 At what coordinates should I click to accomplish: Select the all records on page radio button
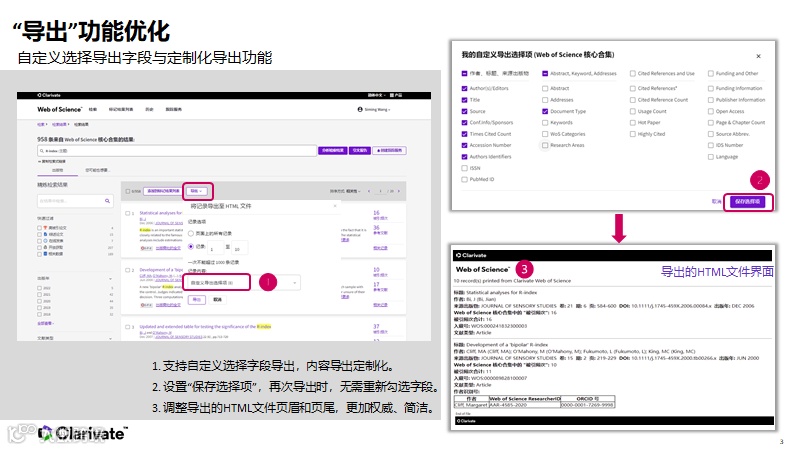(191, 233)
